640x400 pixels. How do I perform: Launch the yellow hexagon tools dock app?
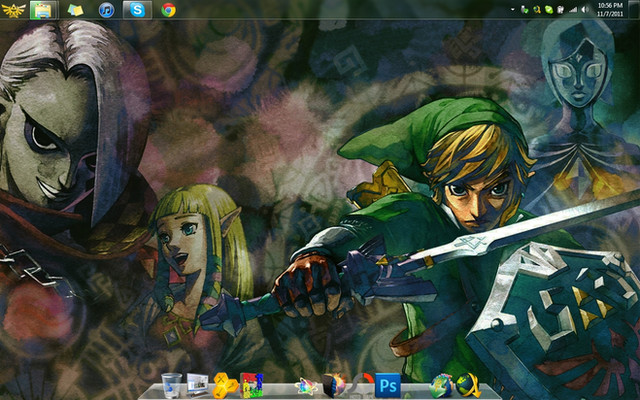tap(225, 385)
